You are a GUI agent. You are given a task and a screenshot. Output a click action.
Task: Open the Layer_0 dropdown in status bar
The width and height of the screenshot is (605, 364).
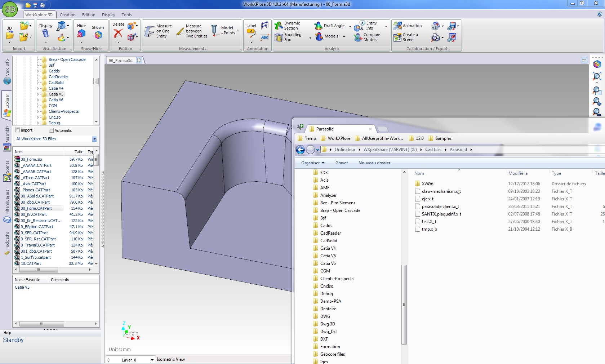coord(152,360)
